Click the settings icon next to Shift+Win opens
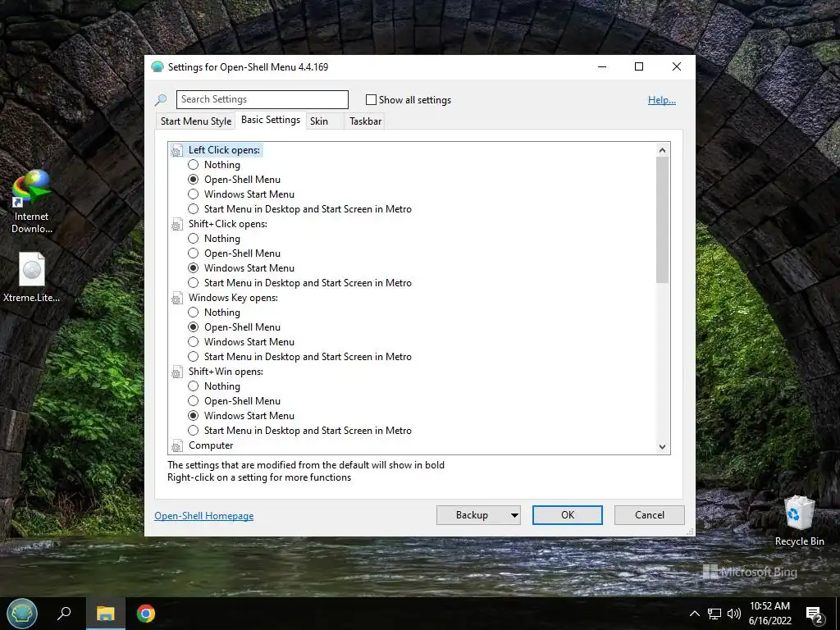This screenshot has height=630, width=840. point(176,372)
